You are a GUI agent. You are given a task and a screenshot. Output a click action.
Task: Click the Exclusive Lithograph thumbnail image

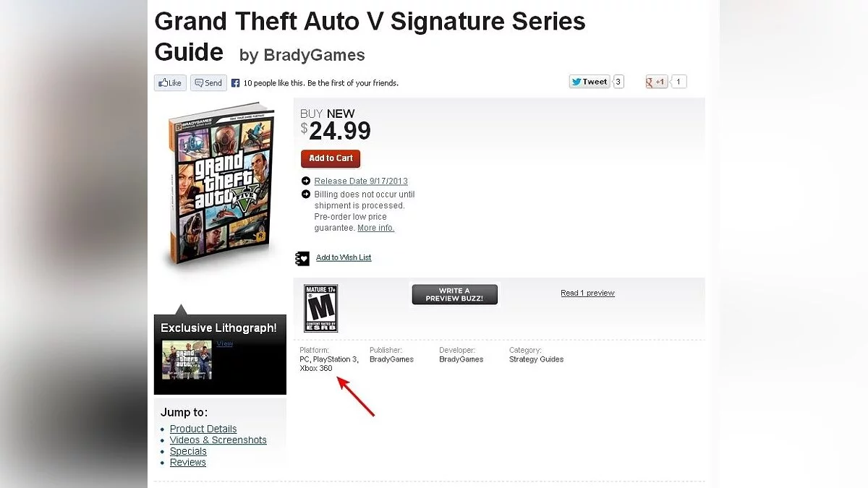pyautogui.click(x=187, y=360)
